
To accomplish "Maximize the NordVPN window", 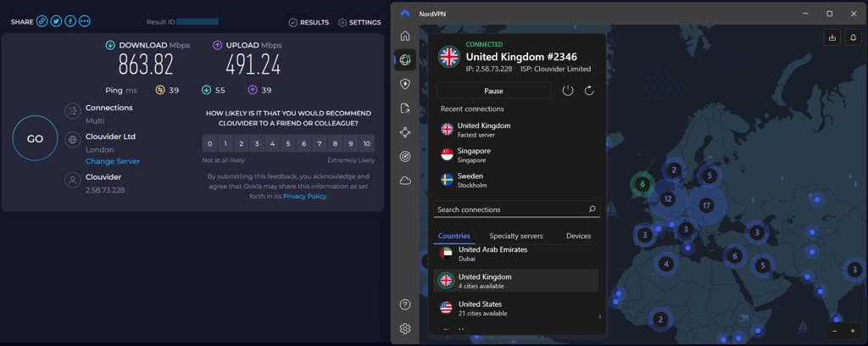I will (829, 14).
